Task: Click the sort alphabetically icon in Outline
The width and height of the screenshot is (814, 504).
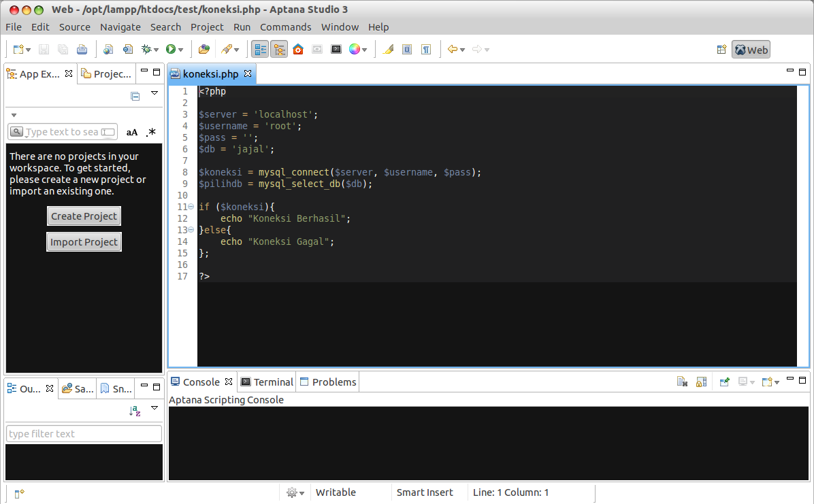Action: click(x=135, y=411)
